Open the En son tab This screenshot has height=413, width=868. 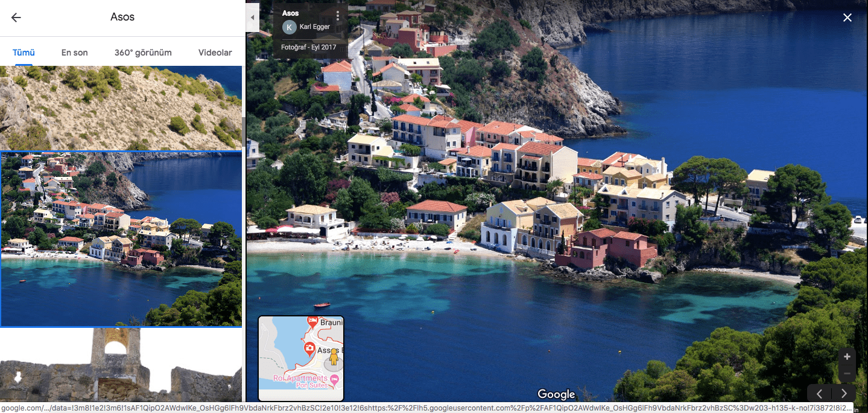pyautogui.click(x=75, y=53)
